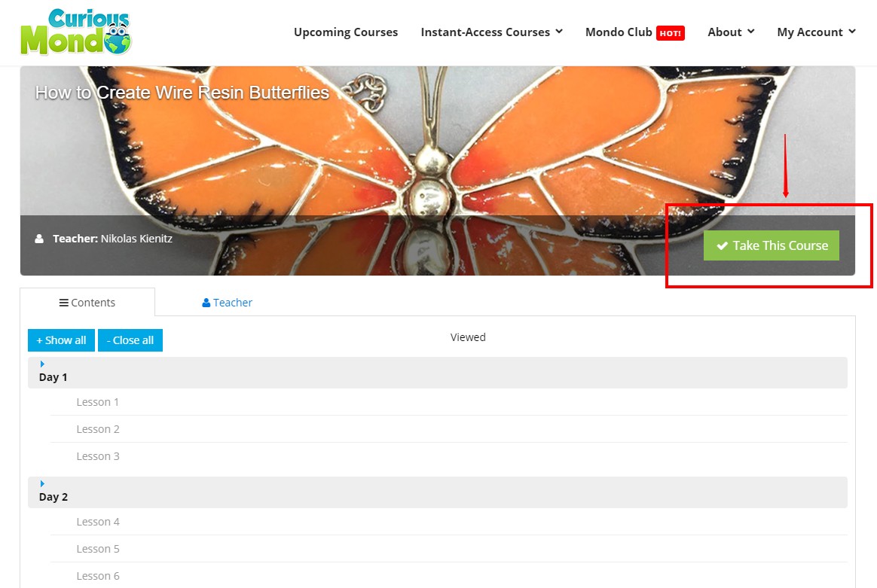Click the list icon on Contents tab

pos(64,303)
